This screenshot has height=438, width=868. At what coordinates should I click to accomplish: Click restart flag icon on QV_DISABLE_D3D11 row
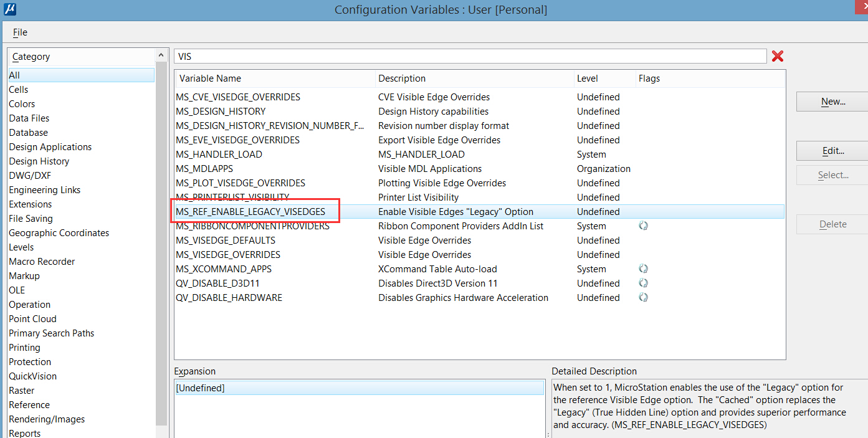644,283
